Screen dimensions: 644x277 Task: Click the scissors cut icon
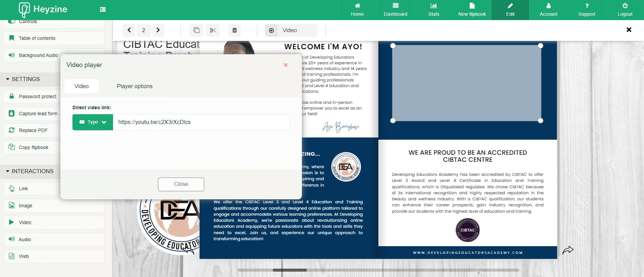(213, 30)
